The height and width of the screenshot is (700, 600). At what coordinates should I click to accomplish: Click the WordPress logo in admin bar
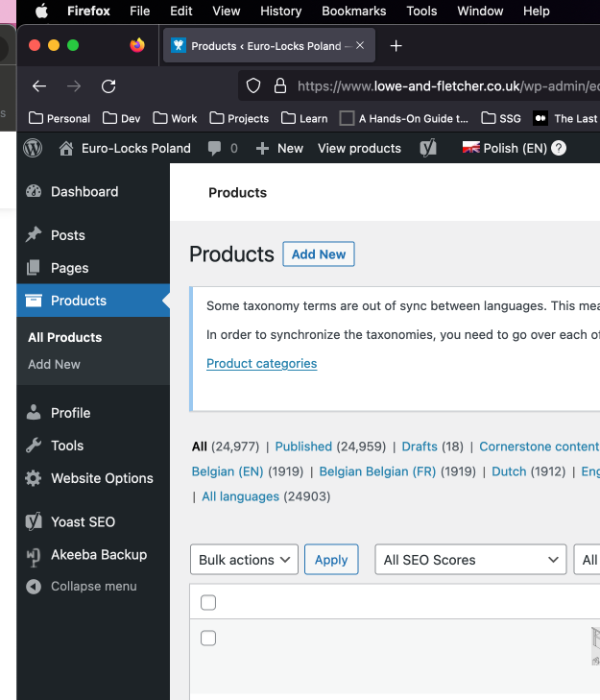click(34, 148)
